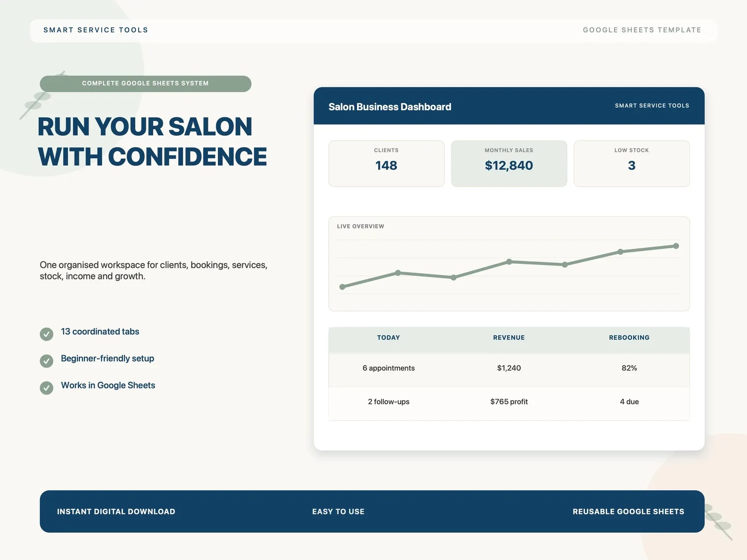747x560 pixels.
Task: Click the "Works in Google Sheets" feature text
Action: tap(108, 386)
